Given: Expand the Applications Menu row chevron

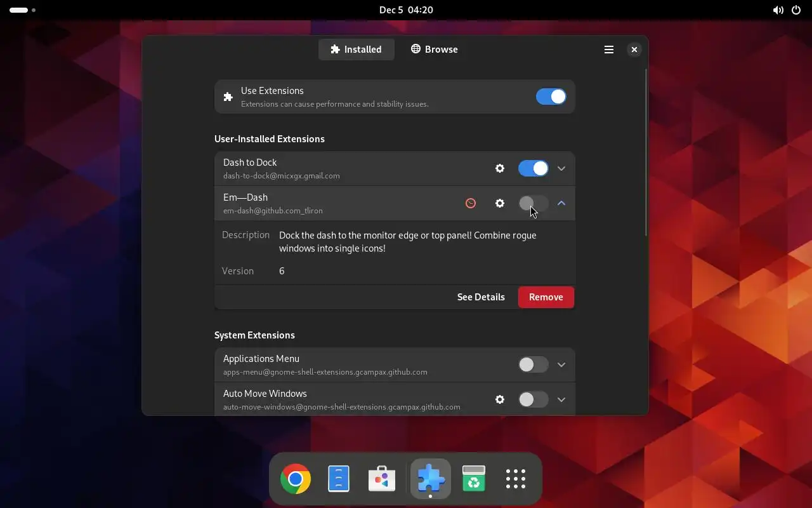Looking at the screenshot, I should point(561,364).
